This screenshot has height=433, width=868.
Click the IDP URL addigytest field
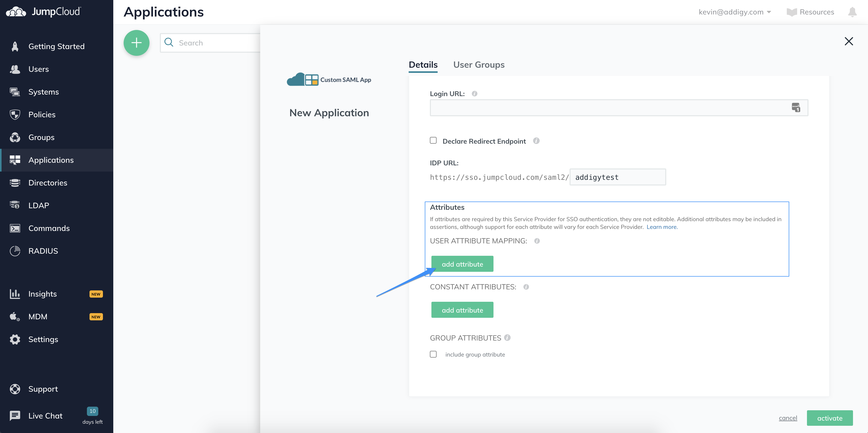point(618,177)
